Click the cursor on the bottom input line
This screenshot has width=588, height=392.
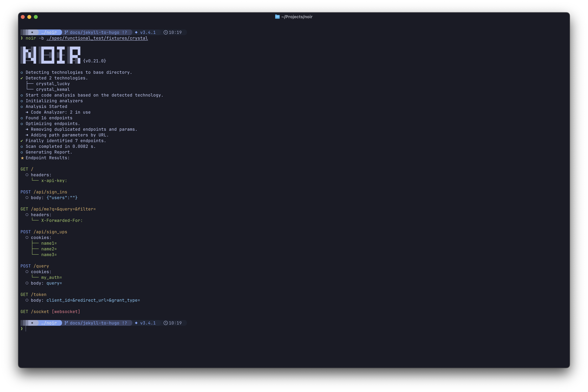(x=26, y=329)
